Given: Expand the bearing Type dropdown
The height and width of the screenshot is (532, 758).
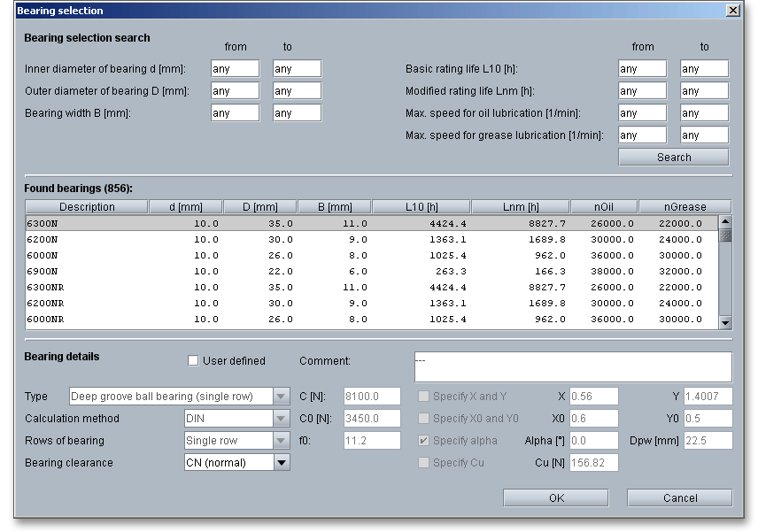Looking at the screenshot, I should pyautogui.click(x=281, y=397).
